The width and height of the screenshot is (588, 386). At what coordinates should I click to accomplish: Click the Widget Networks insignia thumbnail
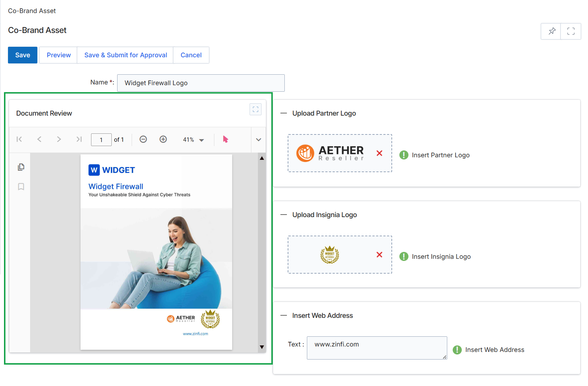[x=330, y=254]
